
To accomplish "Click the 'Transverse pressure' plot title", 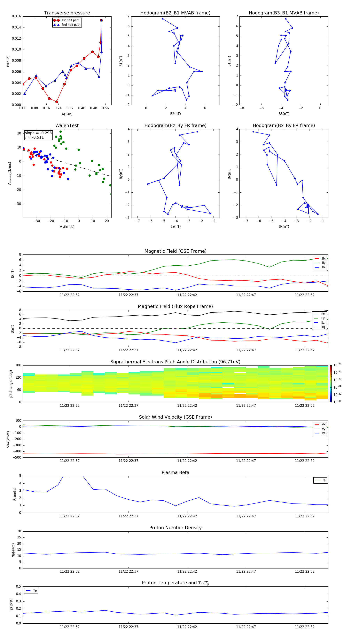I will click(x=67, y=13).
